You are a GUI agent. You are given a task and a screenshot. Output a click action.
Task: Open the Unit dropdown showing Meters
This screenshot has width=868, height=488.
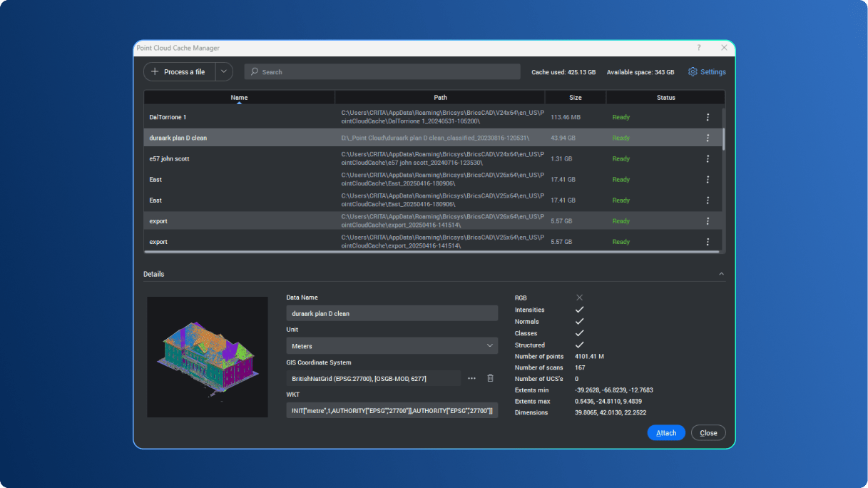[392, 345]
